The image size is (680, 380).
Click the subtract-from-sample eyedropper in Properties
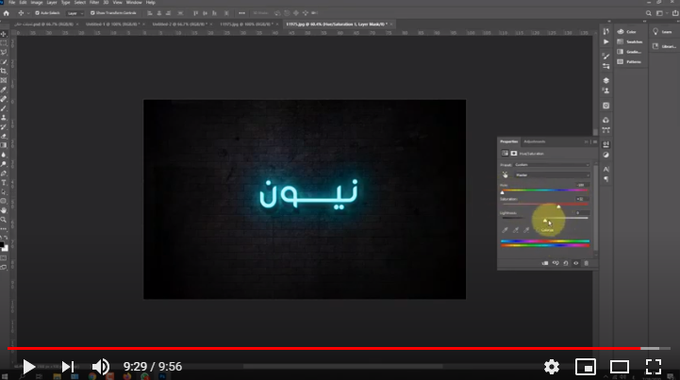click(x=526, y=230)
